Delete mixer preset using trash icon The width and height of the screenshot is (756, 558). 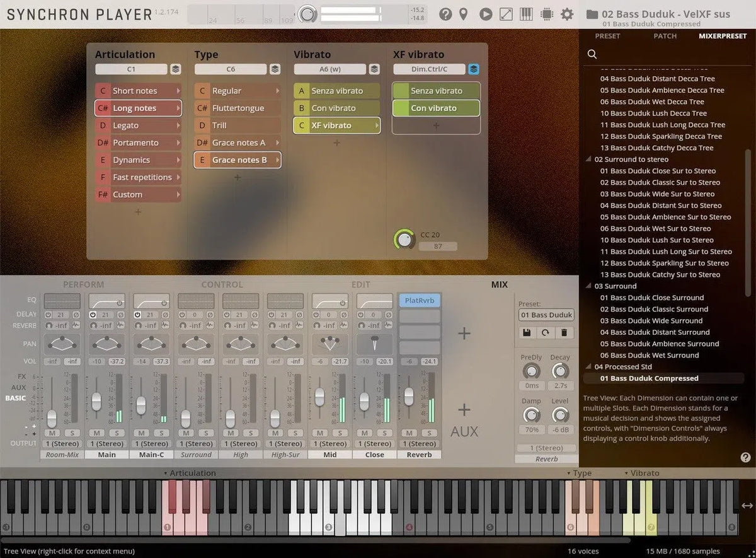tap(564, 332)
